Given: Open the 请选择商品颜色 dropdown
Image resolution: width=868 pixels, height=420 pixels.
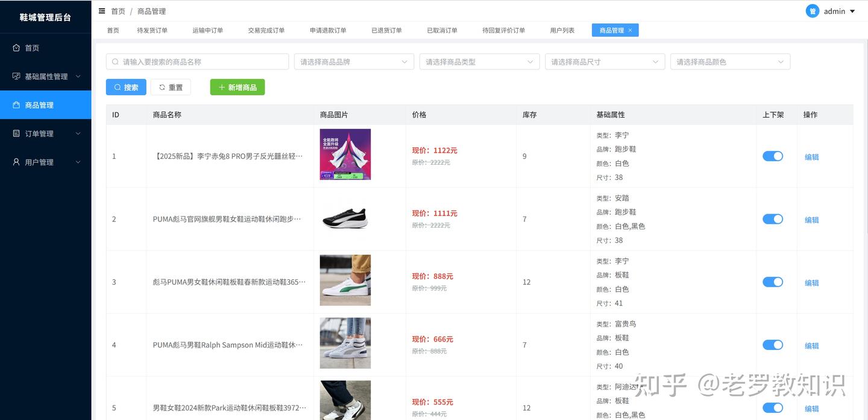Looking at the screenshot, I should click(730, 62).
